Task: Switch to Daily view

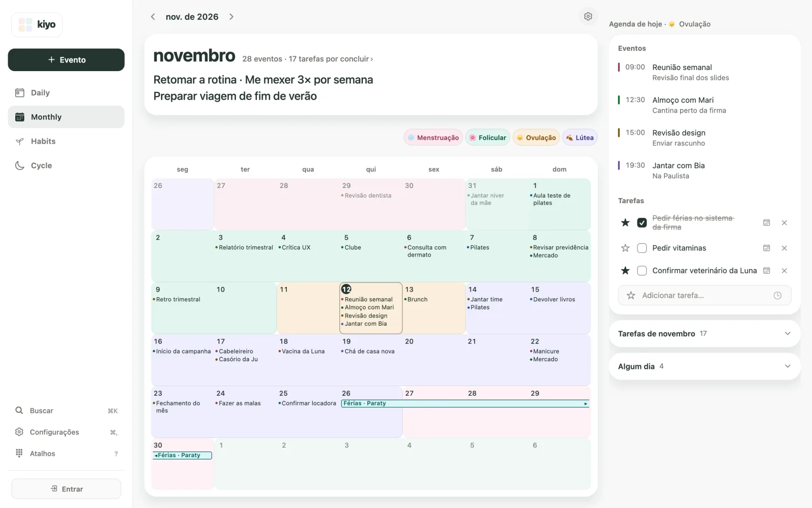Action: coord(66,92)
